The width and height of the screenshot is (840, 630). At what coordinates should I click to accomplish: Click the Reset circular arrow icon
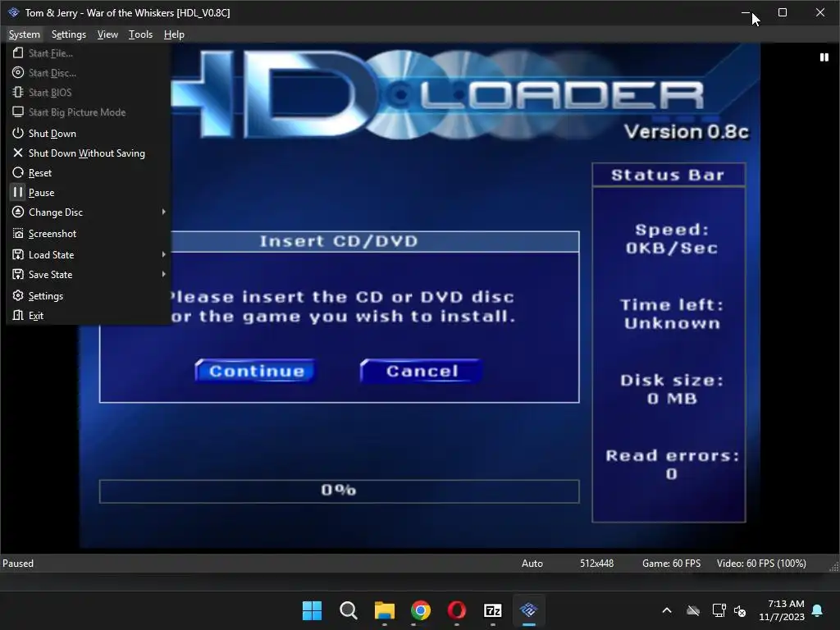[18, 172]
